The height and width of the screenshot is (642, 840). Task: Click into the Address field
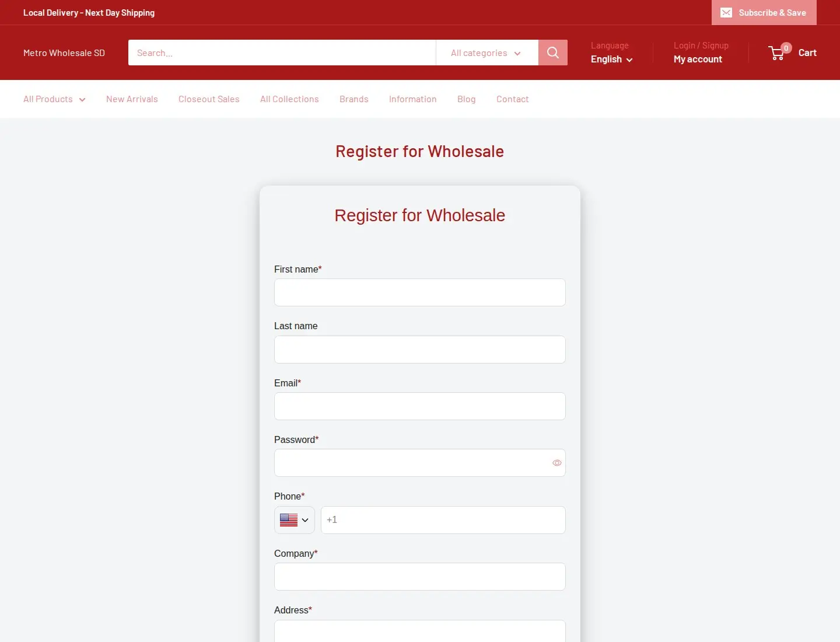coord(420,631)
